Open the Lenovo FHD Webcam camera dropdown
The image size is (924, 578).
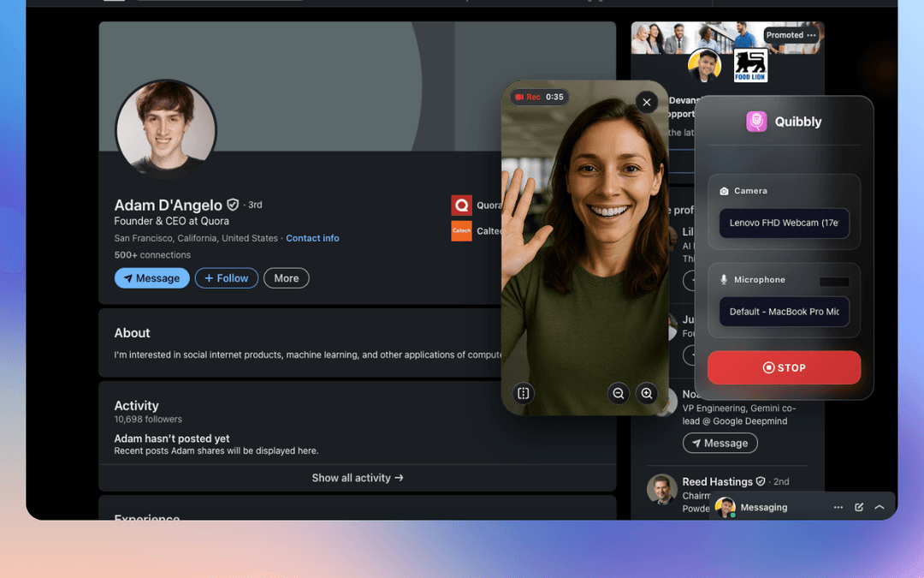click(785, 223)
